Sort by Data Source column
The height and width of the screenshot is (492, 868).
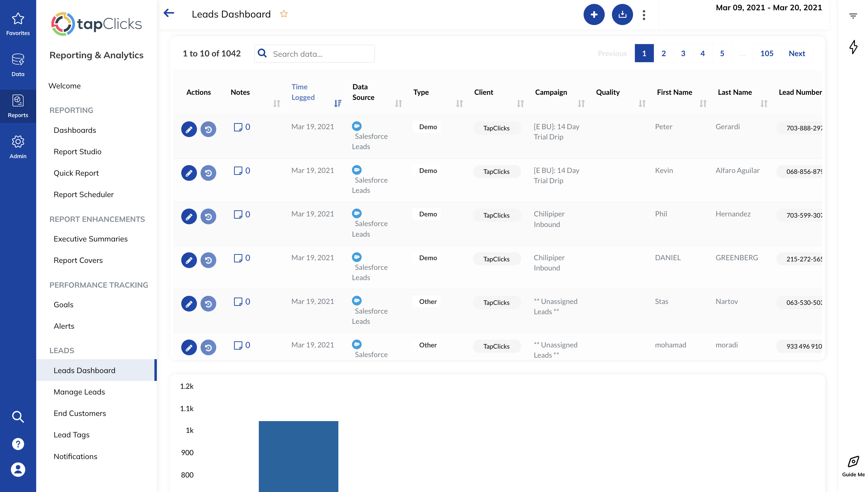click(398, 104)
